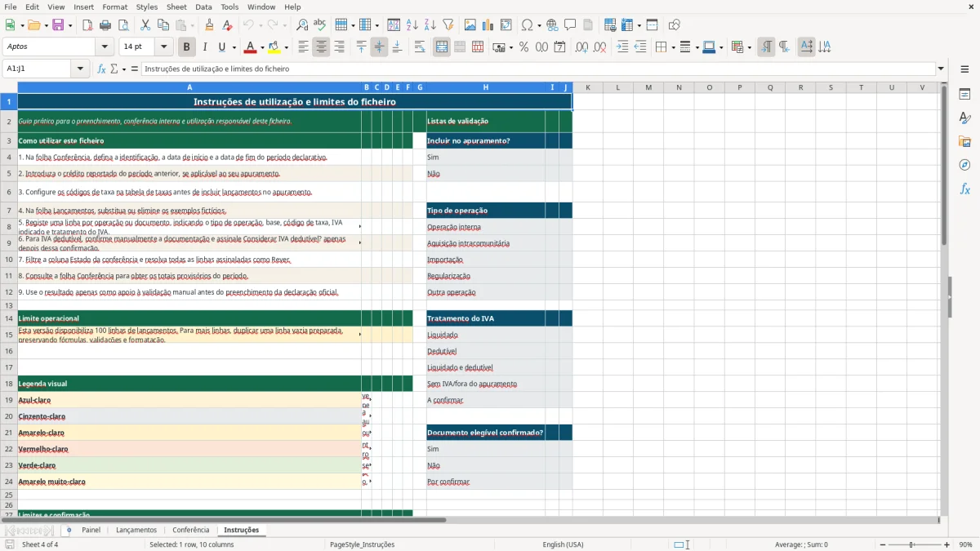Select row header 14
This screenshot has height=551, width=980.
pyautogui.click(x=9, y=318)
